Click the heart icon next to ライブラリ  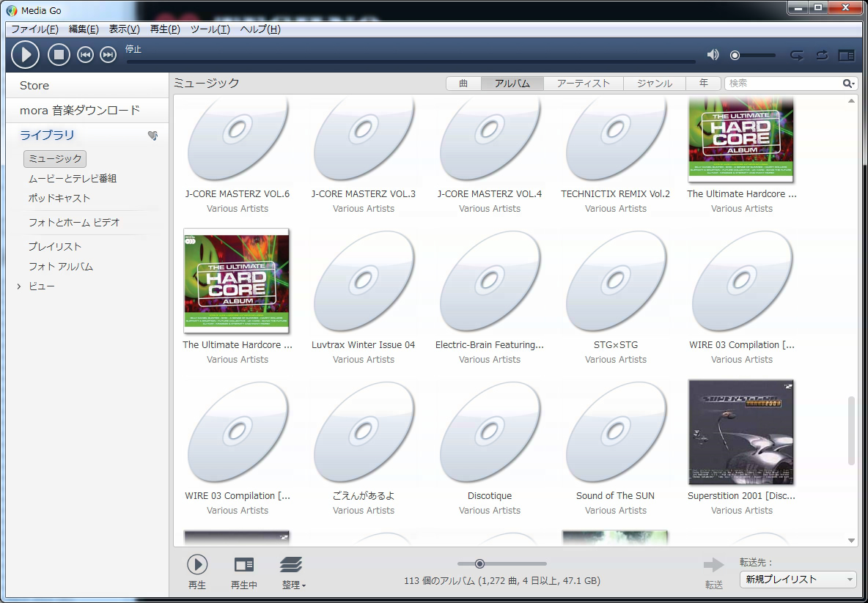coord(152,136)
